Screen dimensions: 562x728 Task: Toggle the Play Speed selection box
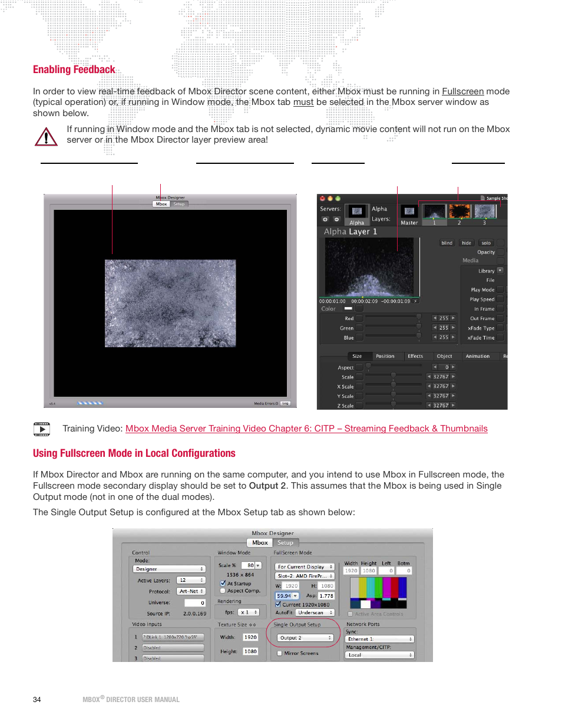[x=500, y=299]
